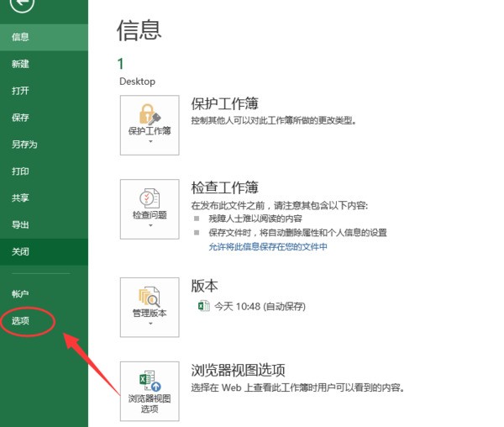Open the 新建 page in sidebar

(x=20, y=64)
